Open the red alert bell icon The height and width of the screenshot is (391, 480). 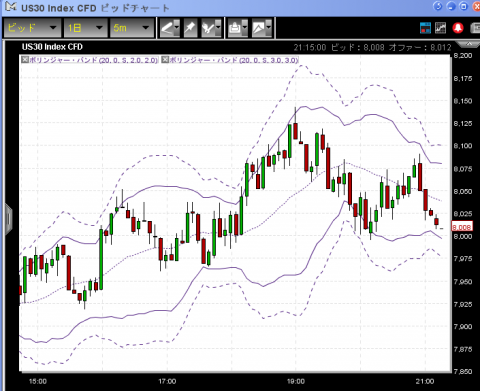click(458, 28)
